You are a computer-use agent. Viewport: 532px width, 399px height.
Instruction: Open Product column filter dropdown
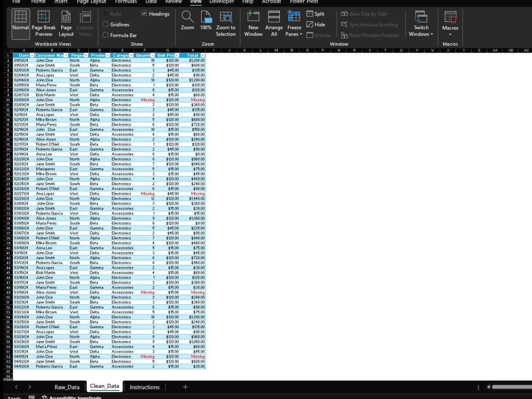[107, 55]
